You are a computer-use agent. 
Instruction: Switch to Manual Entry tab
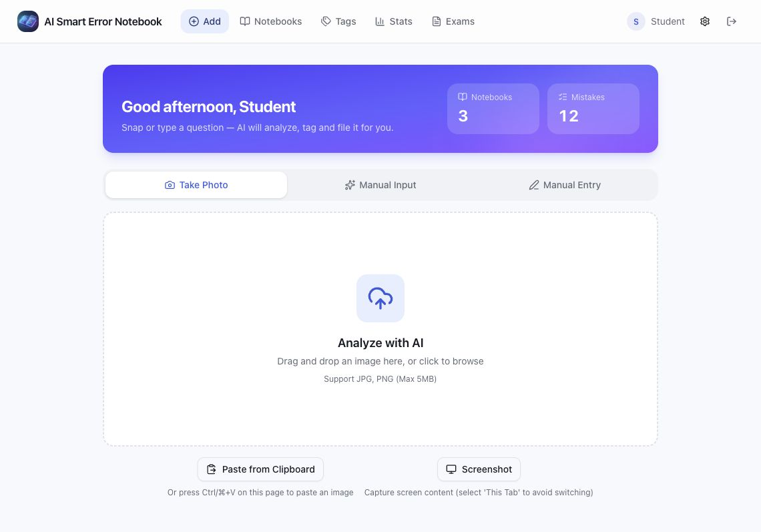coord(565,185)
